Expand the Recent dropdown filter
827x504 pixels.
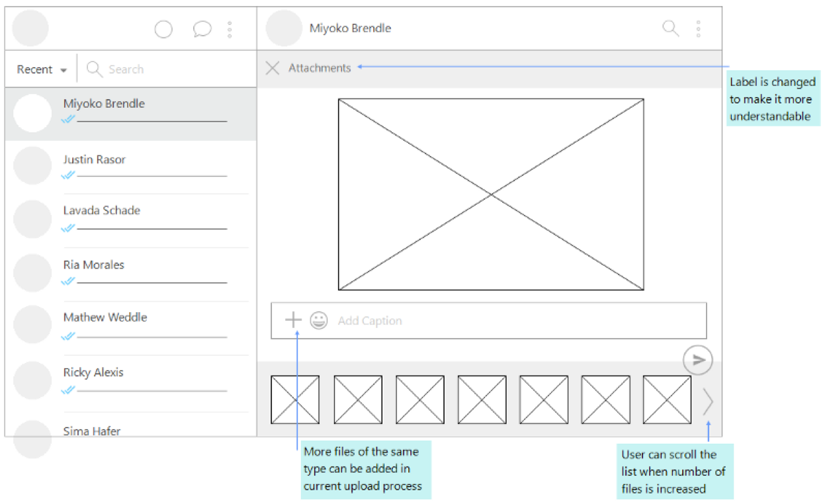click(x=42, y=69)
